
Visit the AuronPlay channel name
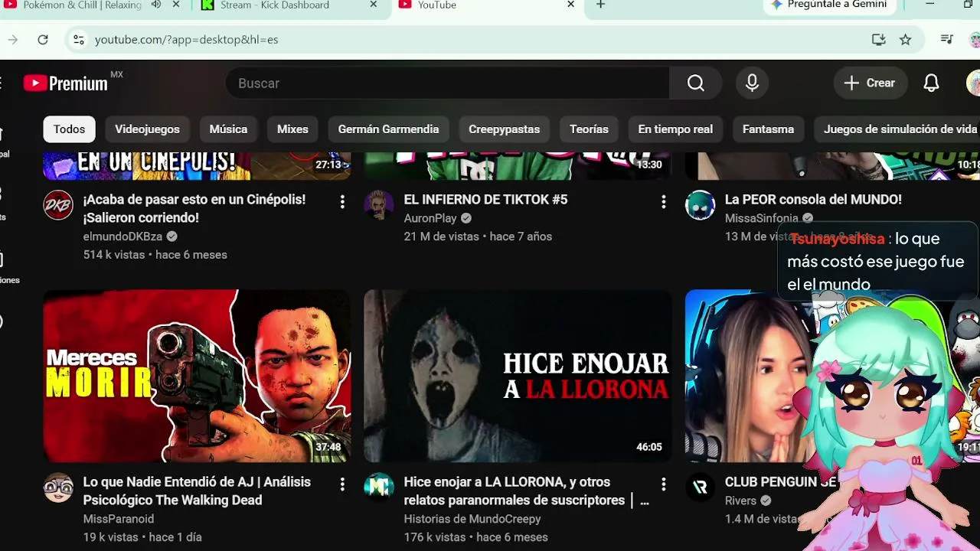[x=430, y=218]
